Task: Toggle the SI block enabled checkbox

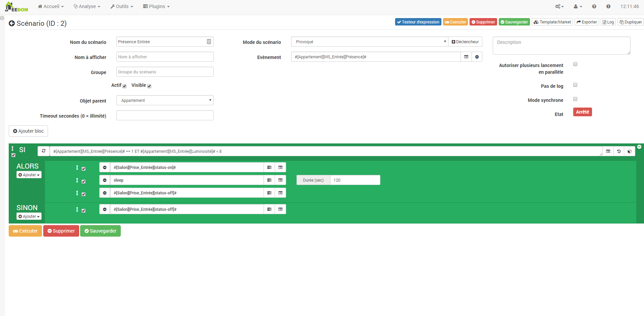Action: pos(13,155)
